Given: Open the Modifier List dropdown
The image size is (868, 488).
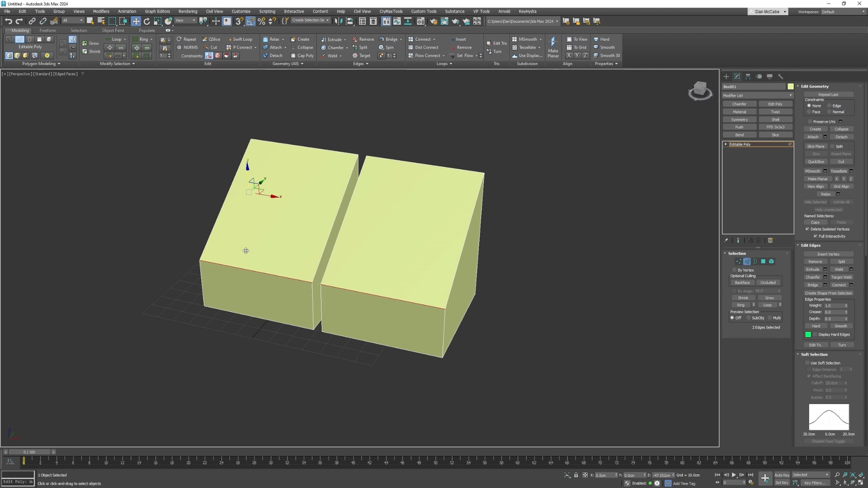Looking at the screenshot, I should click(x=758, y=95).
